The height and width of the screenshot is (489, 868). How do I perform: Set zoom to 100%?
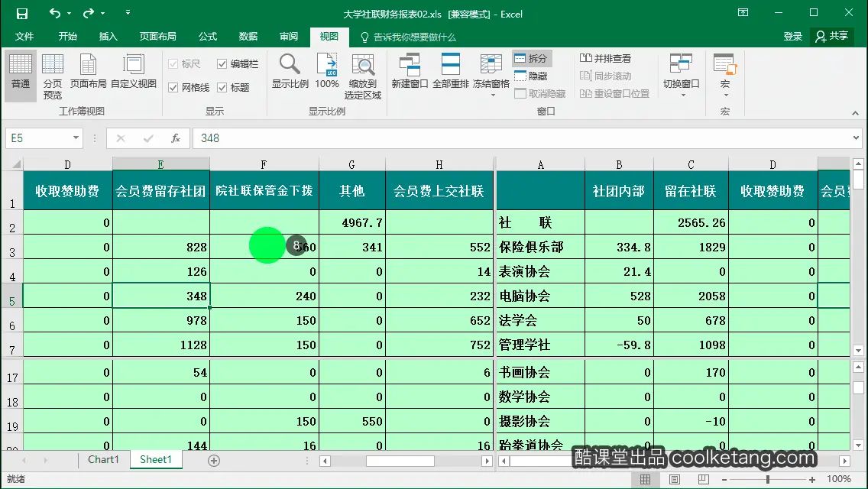327,71
